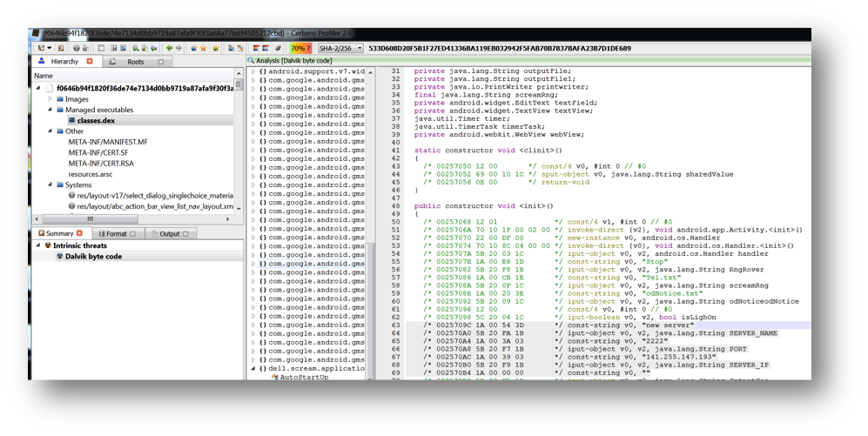Open the dropdown arrow beside save icon
The height and width of the screenshot is (436, 868).
(50, 48)
